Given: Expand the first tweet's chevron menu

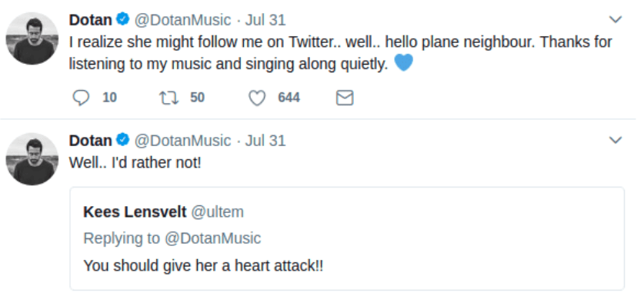Looking at the screenshot, I should click(615, 19).
